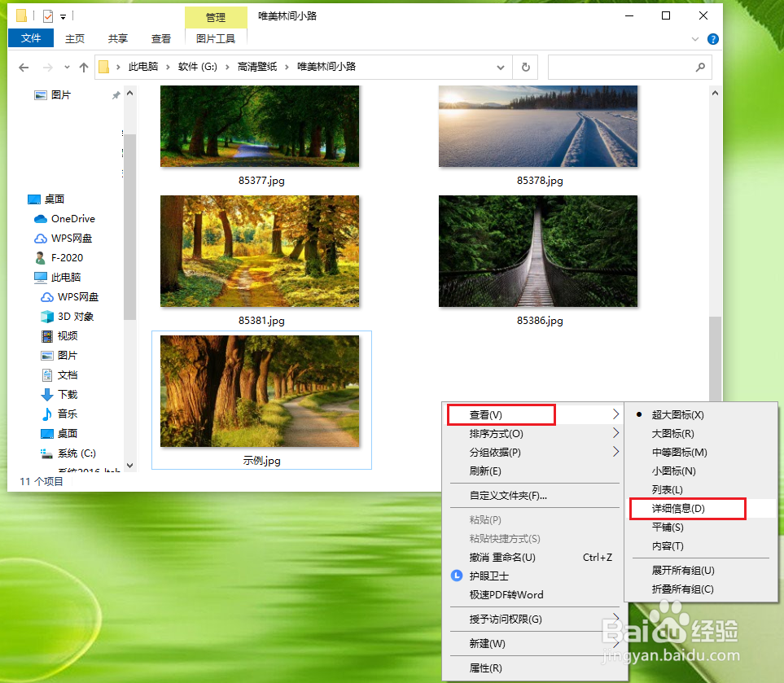Open 分组依据(P) submenu
This screenshot has height=683, width=784.
coord(535,453)
